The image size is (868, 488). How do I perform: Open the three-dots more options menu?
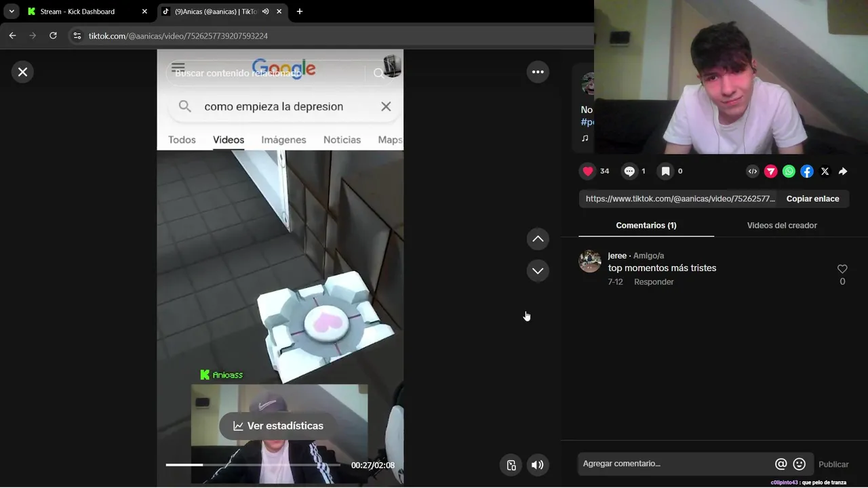(538, 72)
